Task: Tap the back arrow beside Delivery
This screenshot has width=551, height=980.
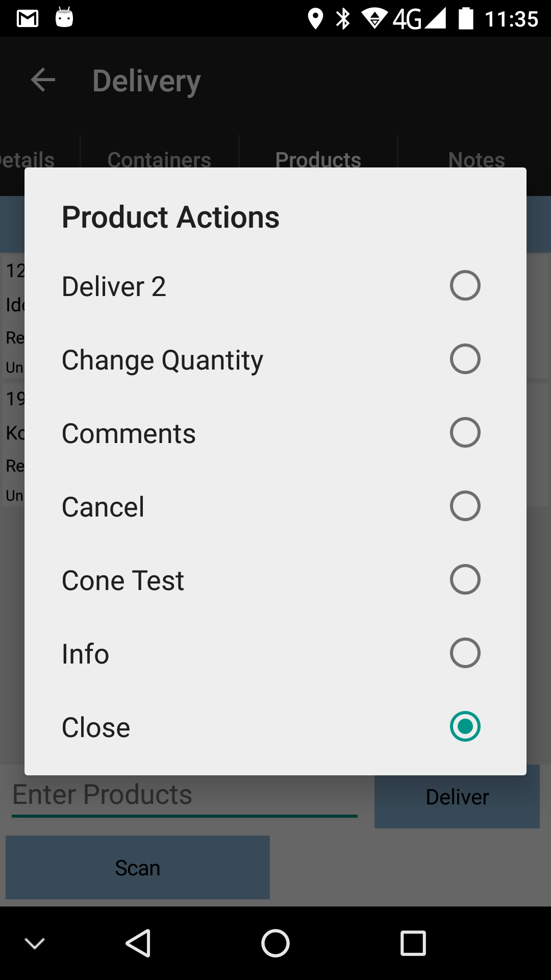Action: (x=43, y=80)
